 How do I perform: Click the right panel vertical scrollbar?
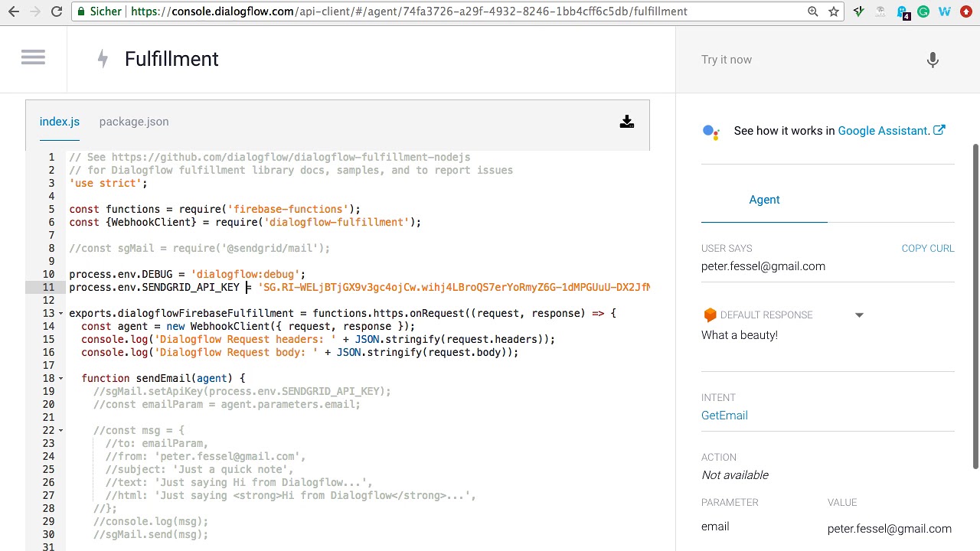click(975, 306)
